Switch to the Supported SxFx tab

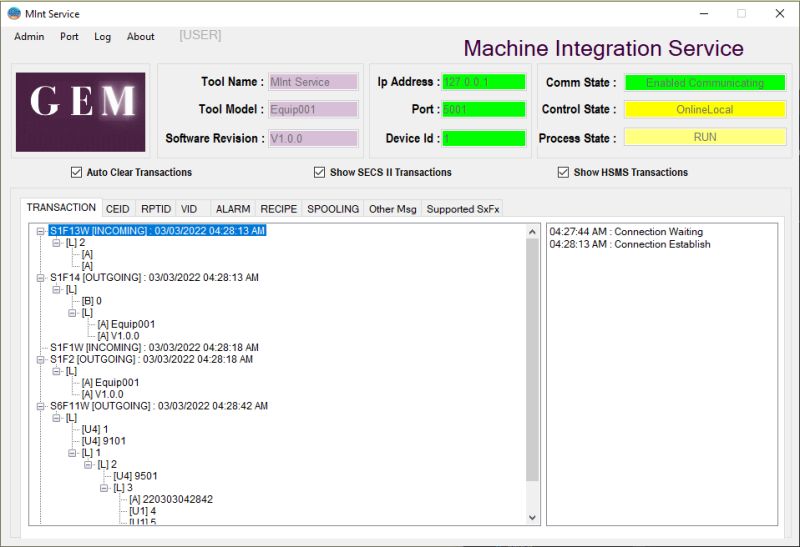pyautogui.click(x=463, y=209)
